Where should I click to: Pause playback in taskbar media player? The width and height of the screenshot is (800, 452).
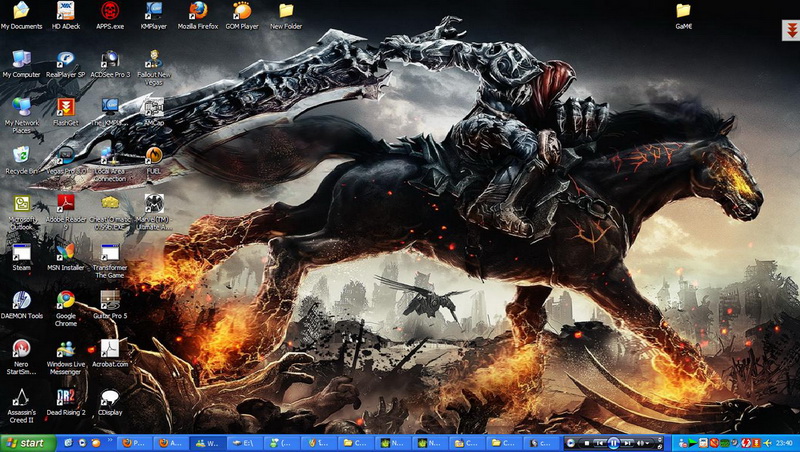point(614,443)
